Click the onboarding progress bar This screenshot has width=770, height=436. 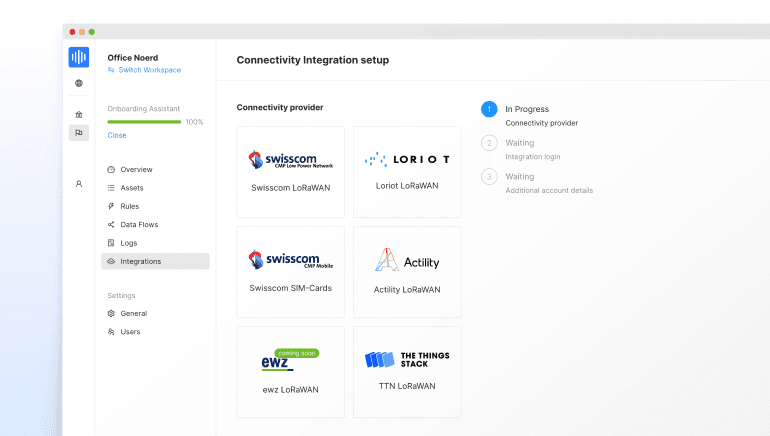pos(144,122)
